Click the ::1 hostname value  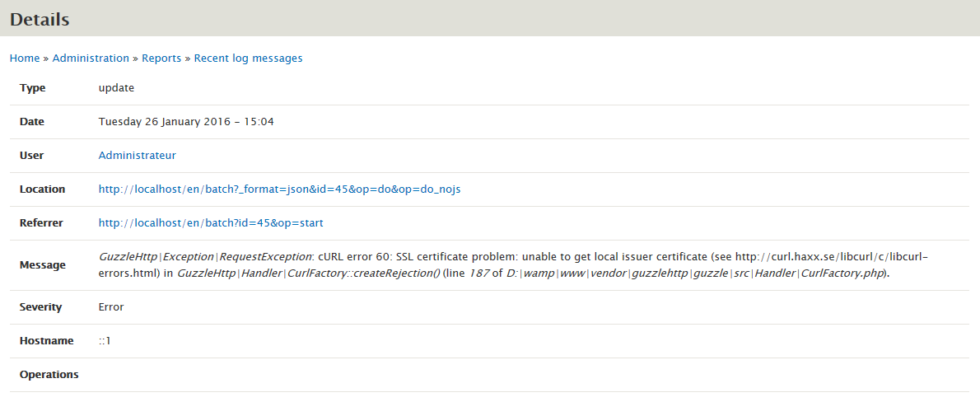pyautogui.click(x=105, y=340)
